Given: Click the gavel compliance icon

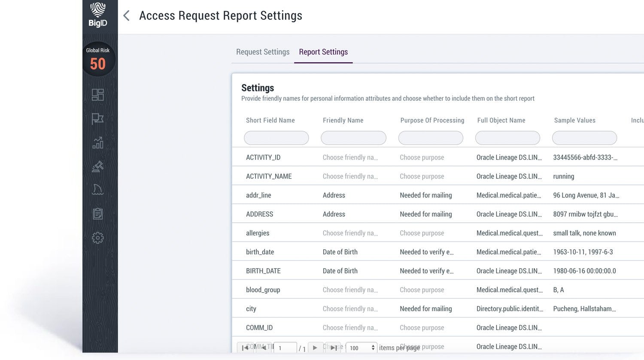Looking at the screenshot, I should [99, 166].
